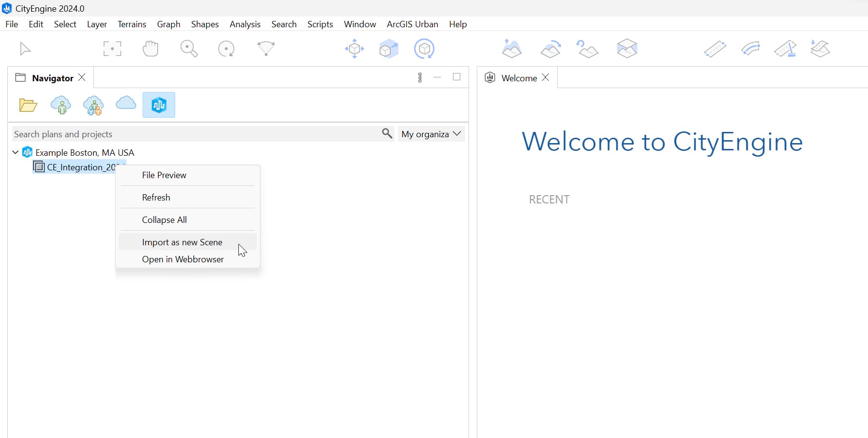
Task: Choose the terrain raise brush tool
Action: coord(512,49)
